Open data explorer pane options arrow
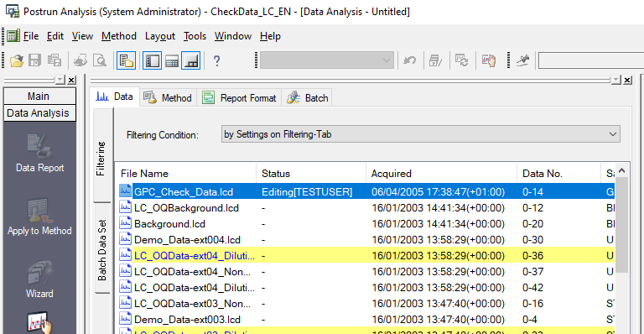 pyautogui.click(x=616, y=80)
